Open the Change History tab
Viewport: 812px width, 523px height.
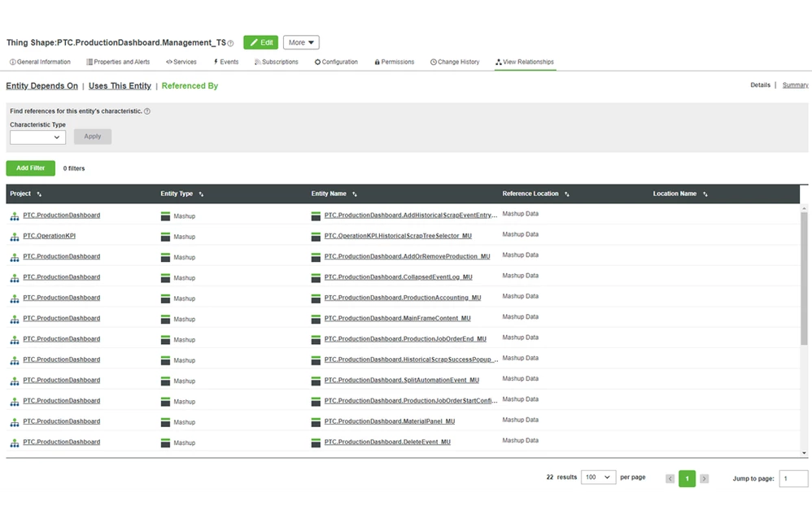pos(455,62)
